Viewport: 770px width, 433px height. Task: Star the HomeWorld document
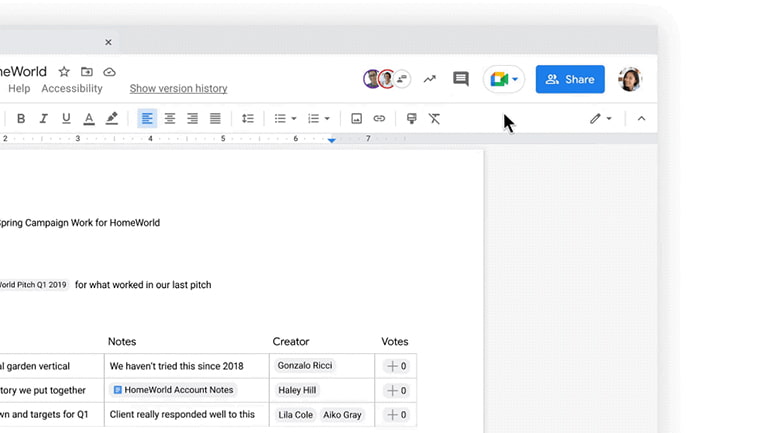(x=64, y=72)
